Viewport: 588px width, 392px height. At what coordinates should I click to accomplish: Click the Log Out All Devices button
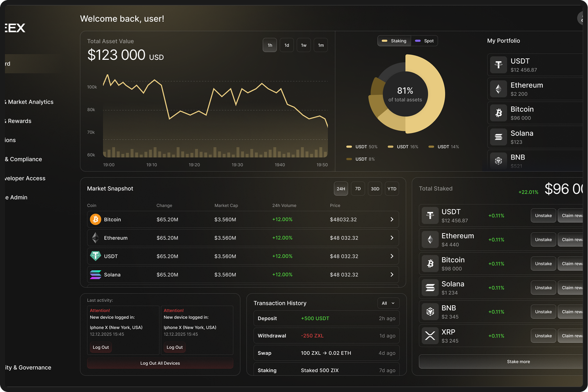point(160,363)
